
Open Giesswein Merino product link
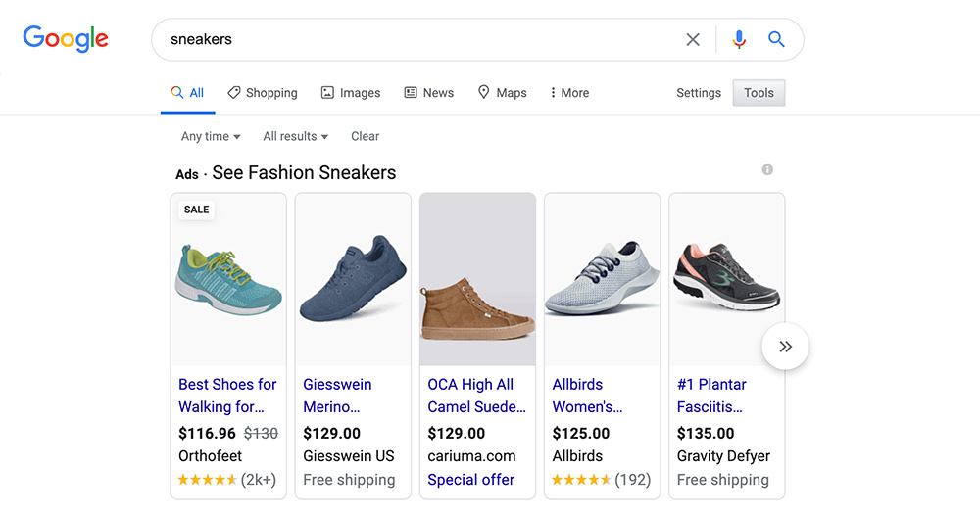337,396
